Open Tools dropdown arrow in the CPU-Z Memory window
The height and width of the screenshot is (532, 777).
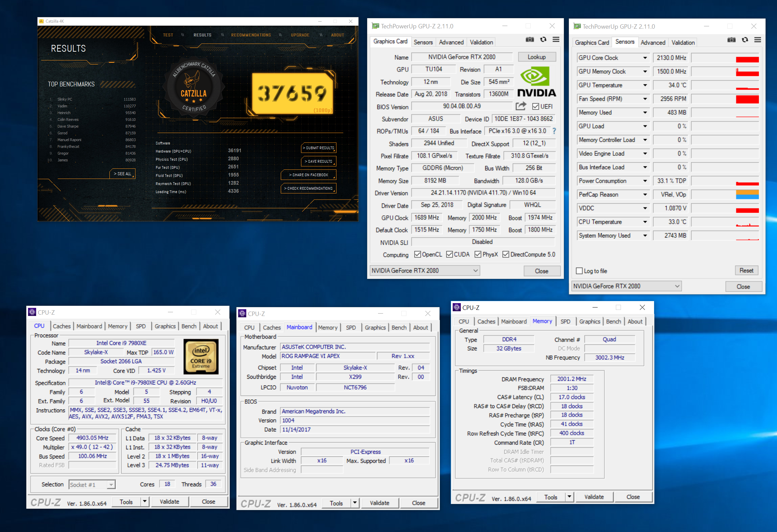tap(570, 497)
